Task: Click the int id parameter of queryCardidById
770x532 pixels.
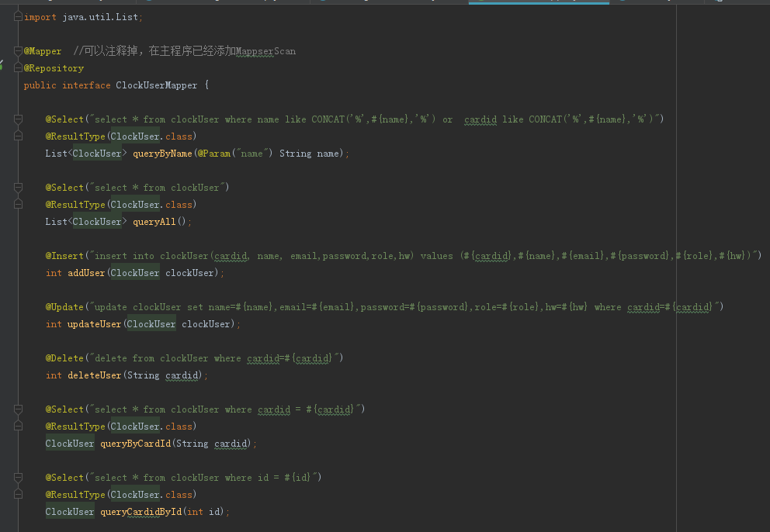Action: [203, 512]
